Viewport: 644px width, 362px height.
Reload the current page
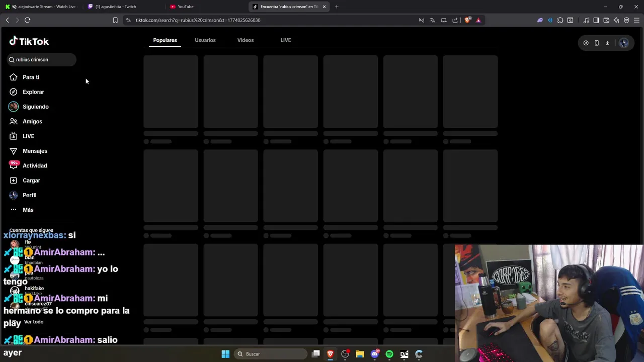(27, 20)
